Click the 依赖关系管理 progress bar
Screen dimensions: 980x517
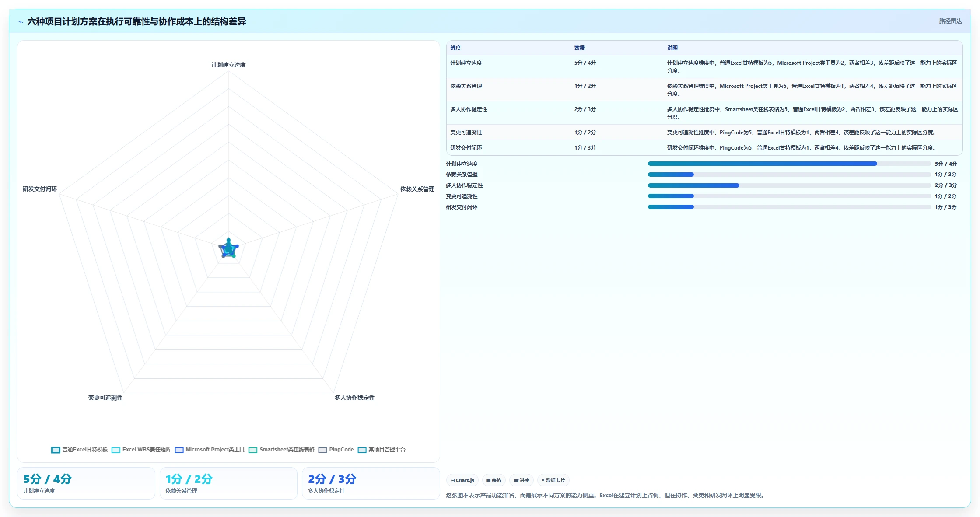tap(789, 175)
